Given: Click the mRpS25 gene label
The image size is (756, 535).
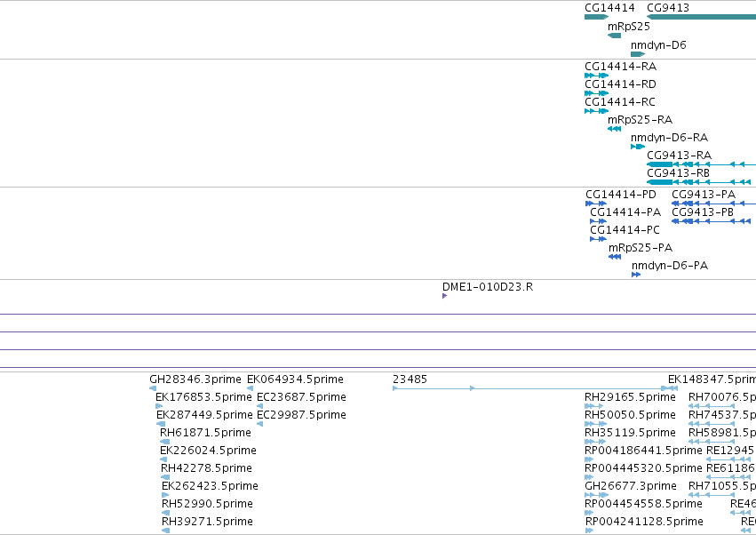Looking at the screenshot, I should click(x=629, y=26).
